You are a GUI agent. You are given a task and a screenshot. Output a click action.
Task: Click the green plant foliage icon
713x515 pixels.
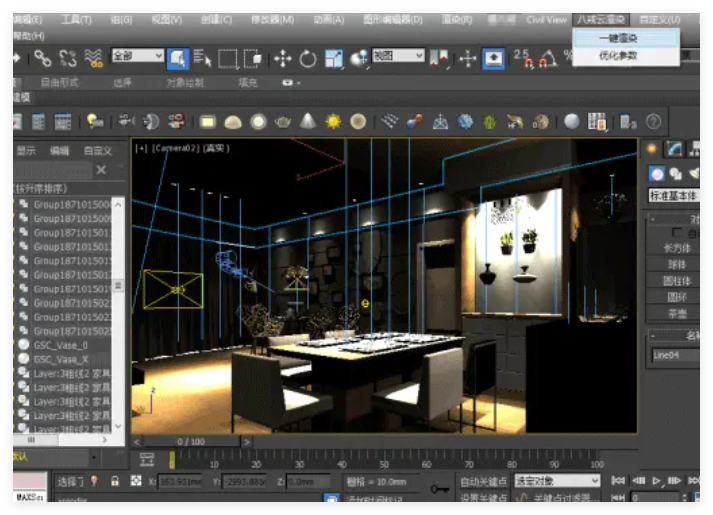[490, 122]
